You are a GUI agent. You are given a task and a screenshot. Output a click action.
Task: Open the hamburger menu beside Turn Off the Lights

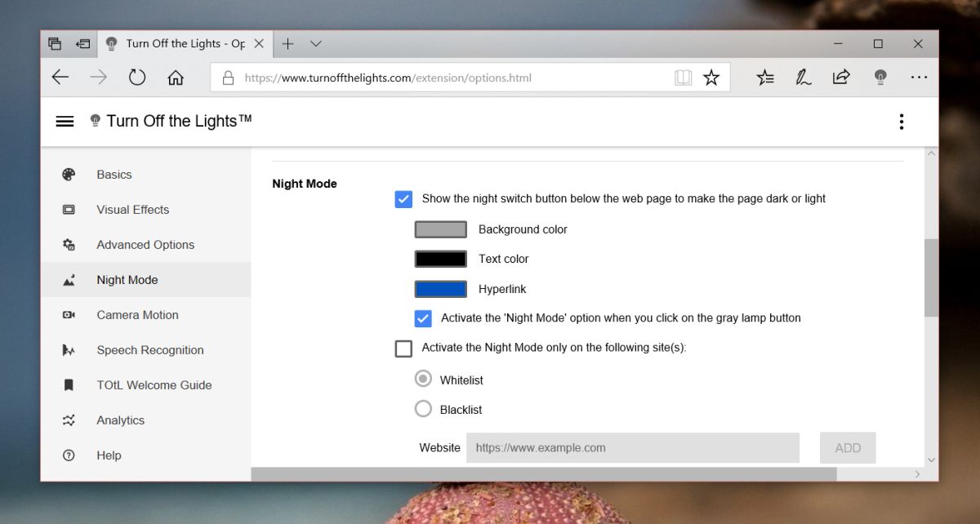[65, 122]
